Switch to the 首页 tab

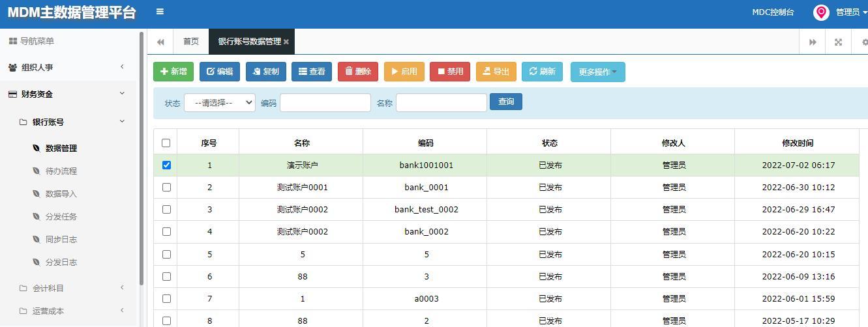(191, 42)
